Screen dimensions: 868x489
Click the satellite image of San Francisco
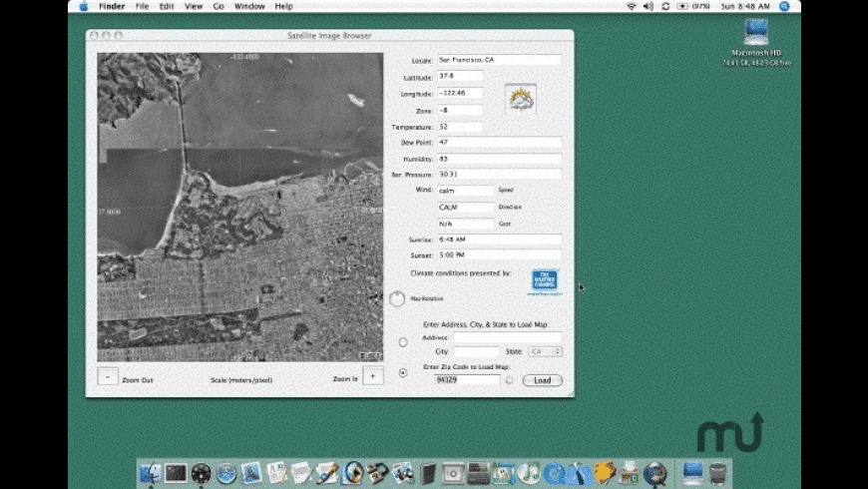[240, 208]
